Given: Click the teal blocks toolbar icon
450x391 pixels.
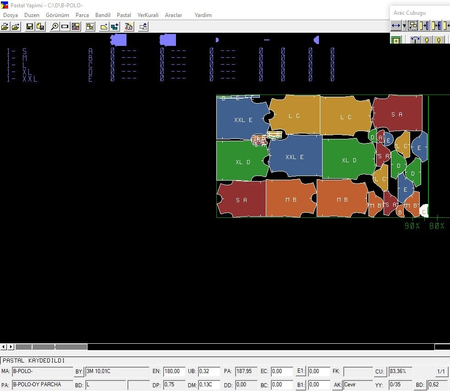Looking at the screenshot, I should pyautogui.click(x=115, y=27).
